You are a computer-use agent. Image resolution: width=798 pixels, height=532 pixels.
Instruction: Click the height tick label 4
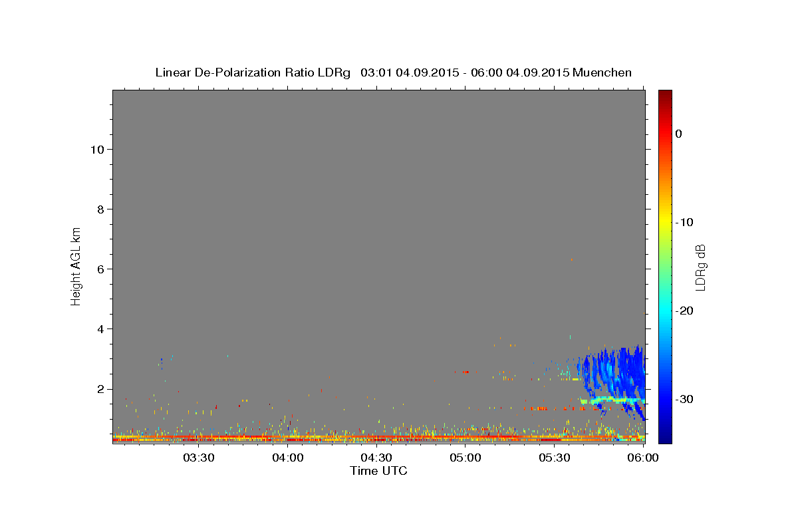(x=99, y=329)
